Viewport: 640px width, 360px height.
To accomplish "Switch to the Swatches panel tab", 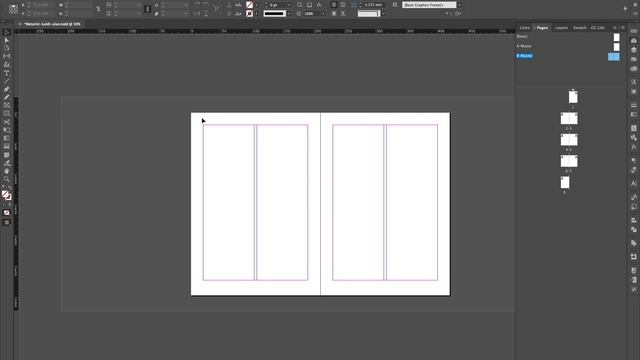I will click(x=580, y=28).
